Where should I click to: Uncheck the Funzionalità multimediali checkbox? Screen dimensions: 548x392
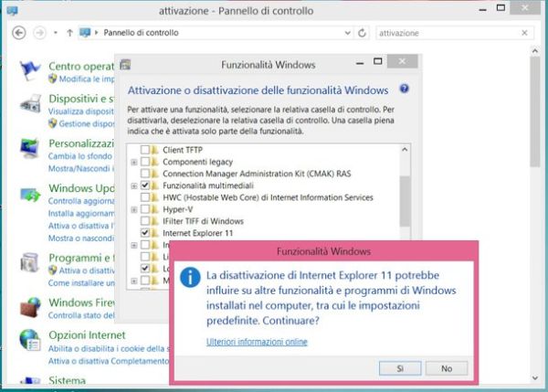(x=146, y=185)
